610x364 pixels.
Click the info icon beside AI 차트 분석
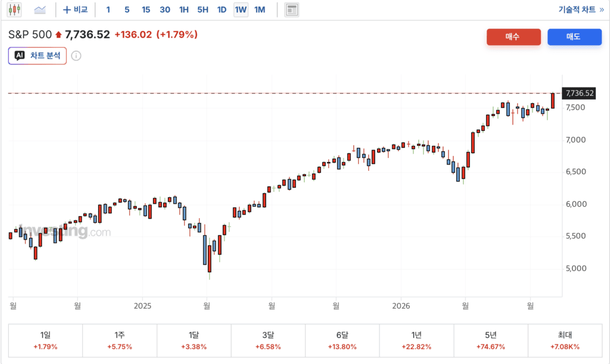pyautogui.click(x=76, y=55)
